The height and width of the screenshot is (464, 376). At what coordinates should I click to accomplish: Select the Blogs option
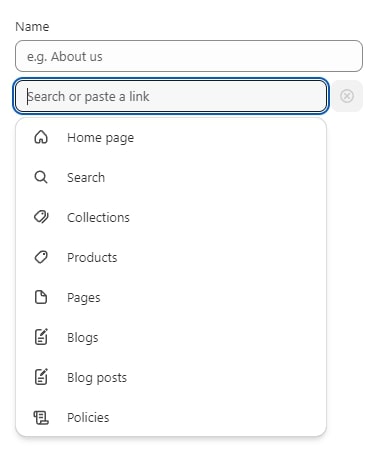coord(171,337)
